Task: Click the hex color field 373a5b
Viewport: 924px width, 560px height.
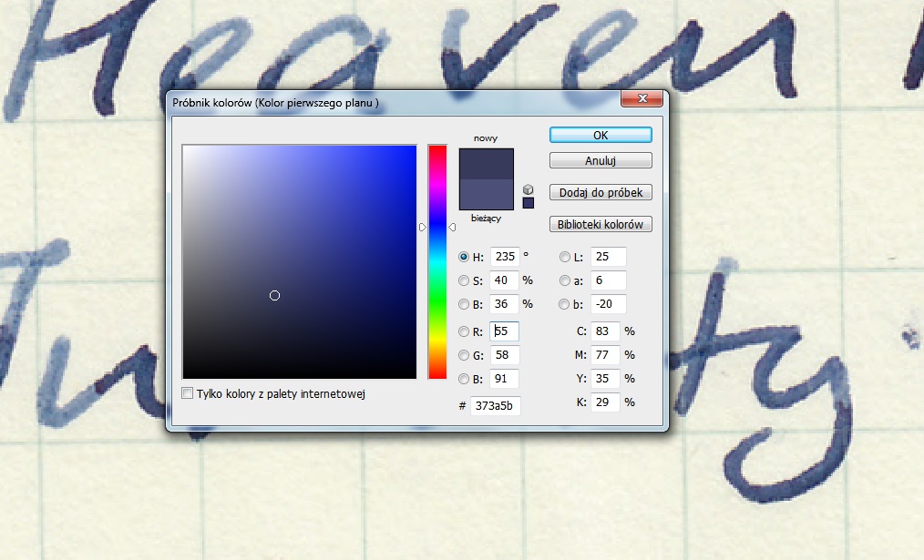Action: pos(496,406)
